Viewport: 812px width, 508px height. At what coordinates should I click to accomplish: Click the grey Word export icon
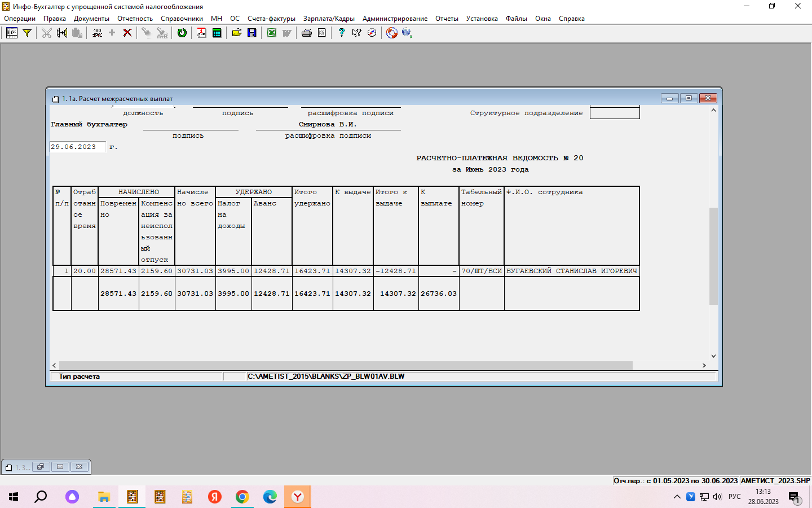click(287, 33)
